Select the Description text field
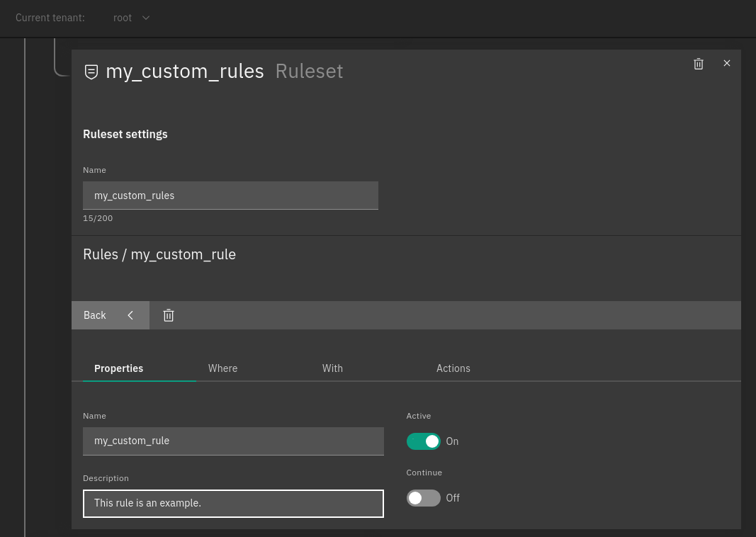This screenshot has height=537, width=756. pos(233,503)
